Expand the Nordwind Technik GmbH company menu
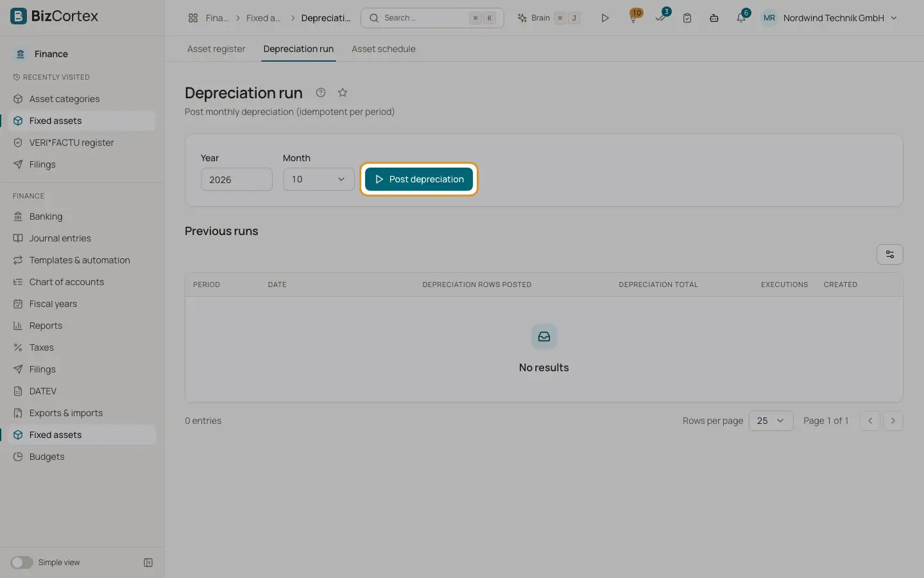Screen dimensions: 924x578 tap(840, 18)
